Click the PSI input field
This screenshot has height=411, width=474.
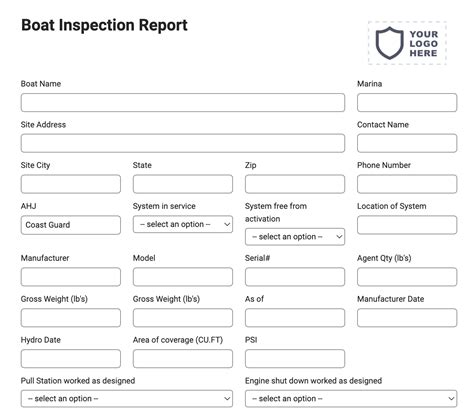tap(295, 359)
